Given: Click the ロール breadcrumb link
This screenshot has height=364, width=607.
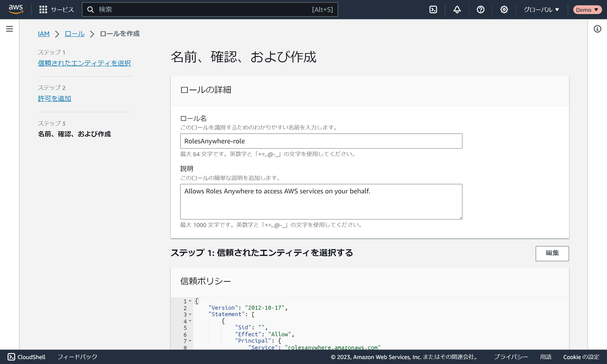Looking at the screenshot, I should tap(75, 34).
